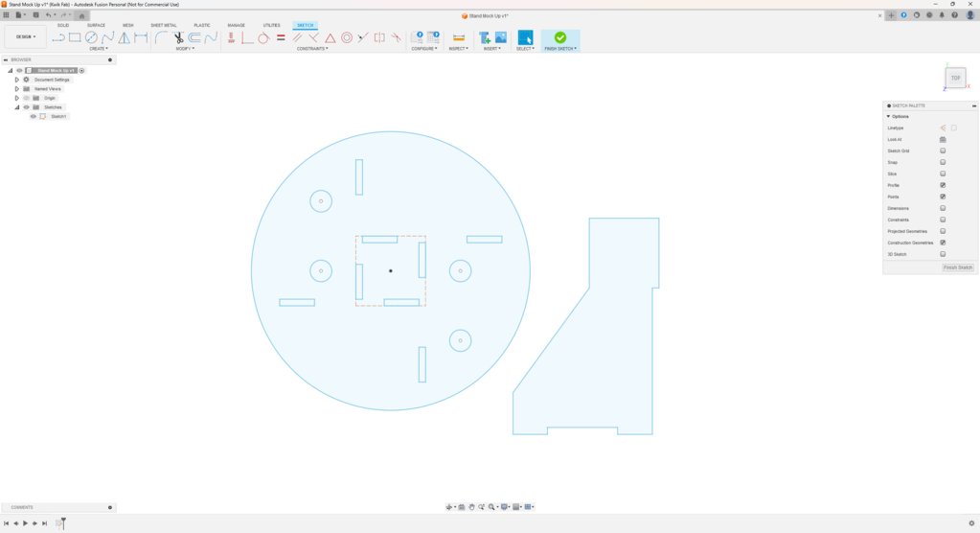This screenshot has width=980, height=533.
Task: Enable the 3D Sketch checkbox
Action: (x=943, y=254)
